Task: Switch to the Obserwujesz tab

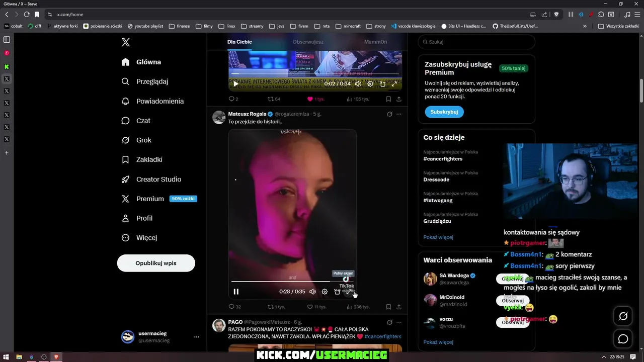Action: point(308,42)
